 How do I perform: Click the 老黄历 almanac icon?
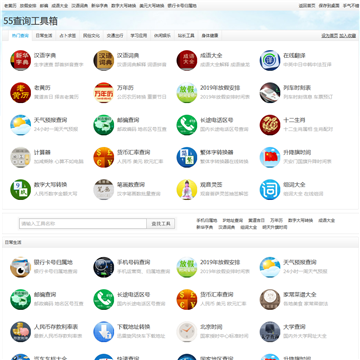coord(21,93)
